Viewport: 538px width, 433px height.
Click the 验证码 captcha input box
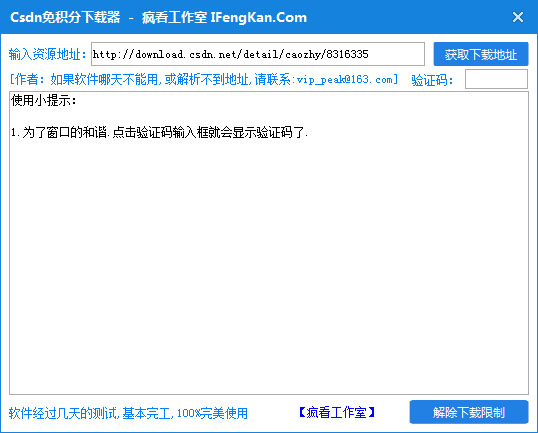(496, 79)
